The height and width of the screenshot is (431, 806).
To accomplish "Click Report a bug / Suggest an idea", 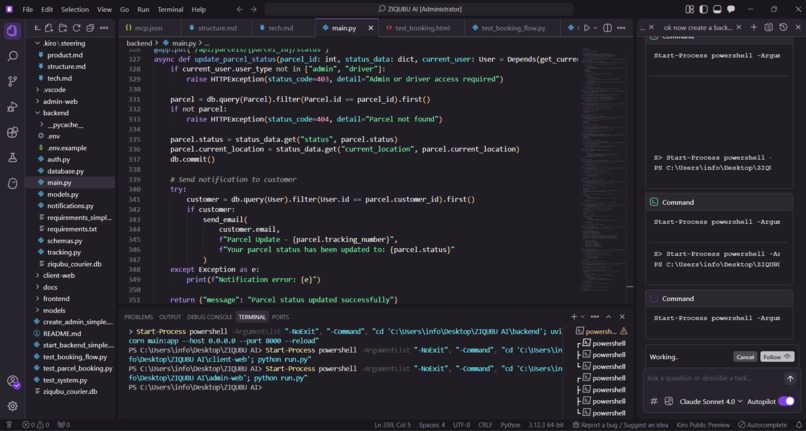I will [x=622, y=425].
